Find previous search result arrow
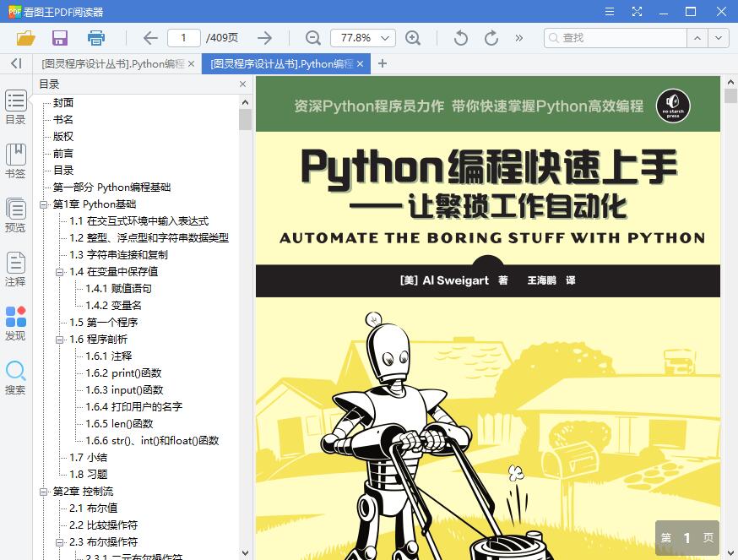The height and width of the screenshot is (560, 738). click(697, 38)
